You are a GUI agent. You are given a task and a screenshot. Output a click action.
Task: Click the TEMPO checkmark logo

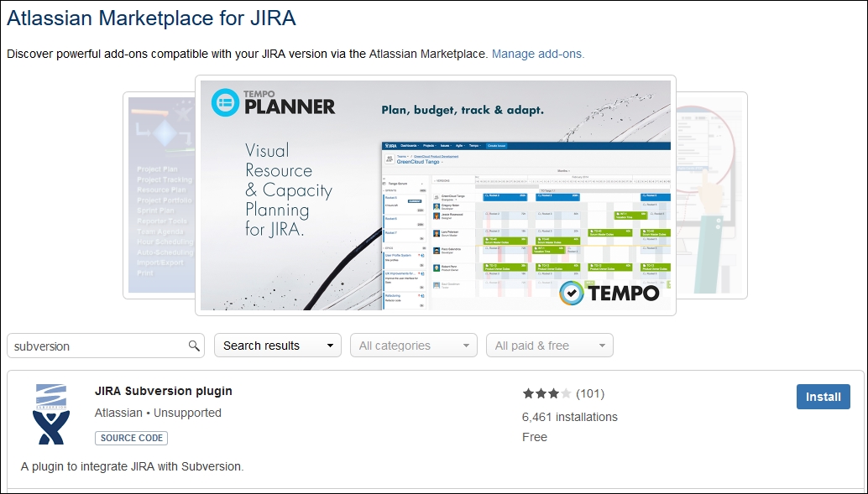pyautogui.click(x=609, y=293)
